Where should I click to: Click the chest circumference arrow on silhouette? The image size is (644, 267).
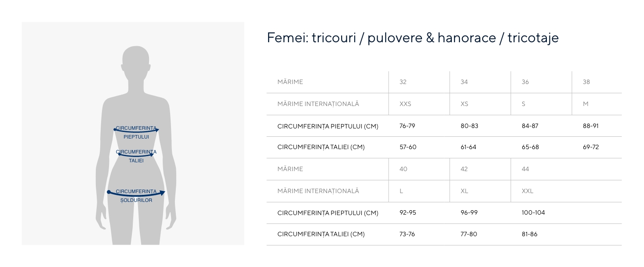click(136, 131)
